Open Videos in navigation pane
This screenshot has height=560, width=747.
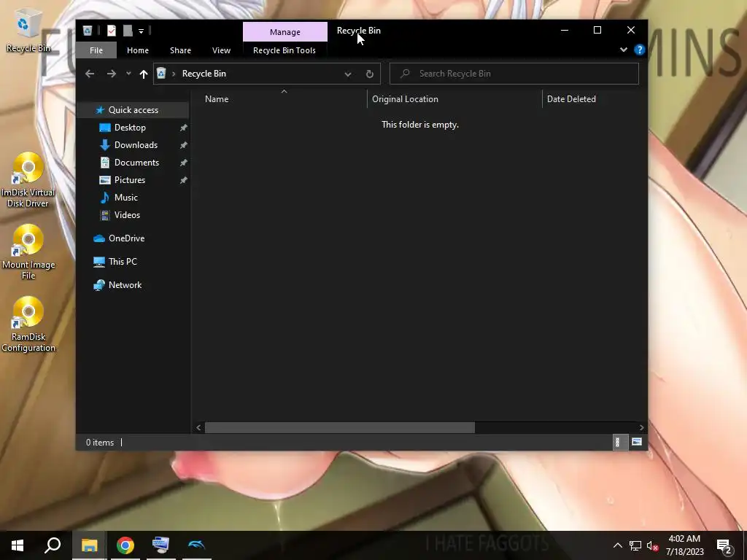(127, 215)
